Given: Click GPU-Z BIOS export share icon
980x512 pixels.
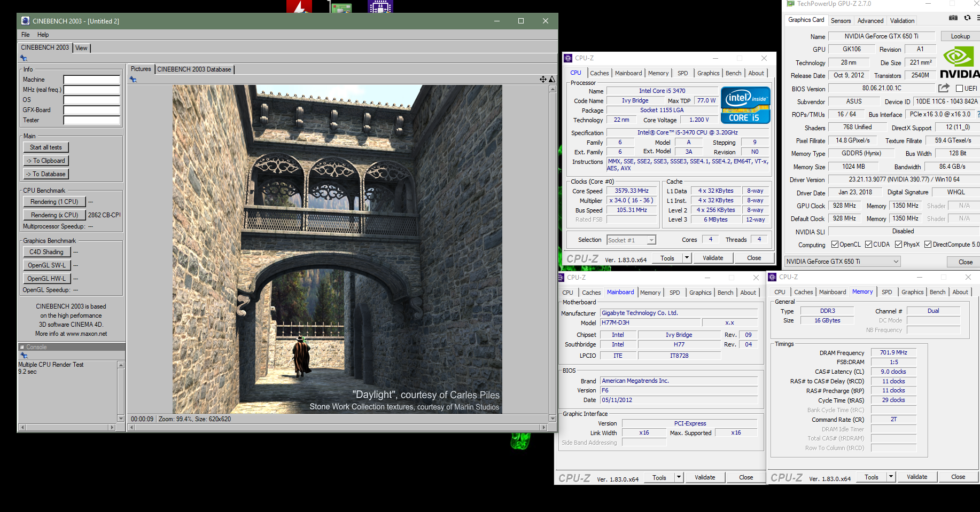Looking at the screenshot, I should [x=944, y=88].
